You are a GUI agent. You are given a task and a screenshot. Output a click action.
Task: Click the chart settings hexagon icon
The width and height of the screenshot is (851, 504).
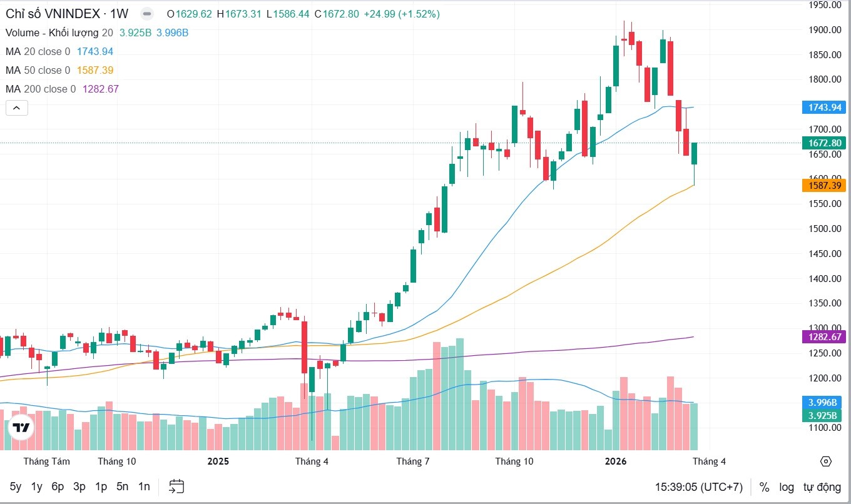tap(825, 461)
